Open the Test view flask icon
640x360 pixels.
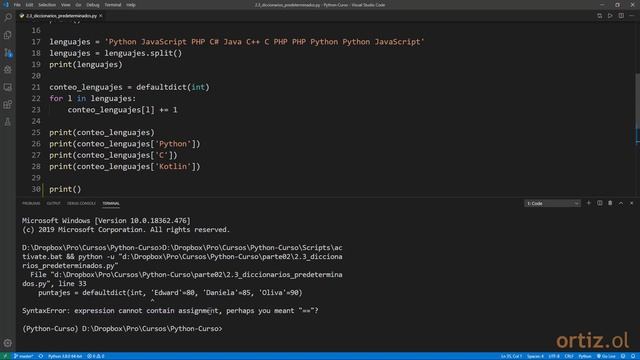coord(8,122)
